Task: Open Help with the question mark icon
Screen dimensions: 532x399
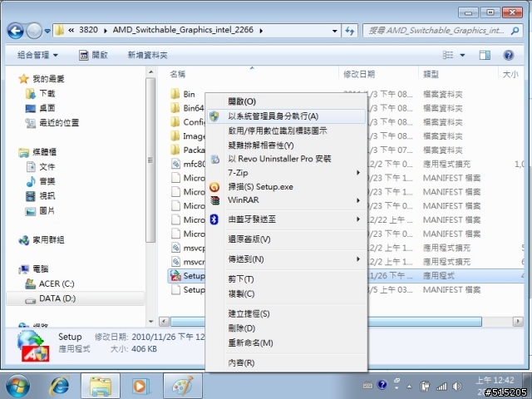Action: 508,55
